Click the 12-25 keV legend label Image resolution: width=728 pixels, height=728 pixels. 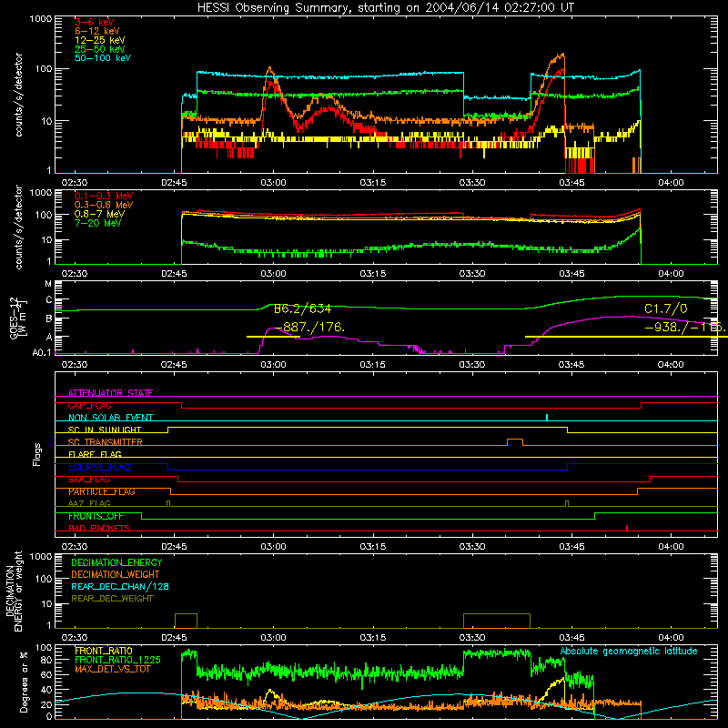pyautogui.click(x=99, y=40)
